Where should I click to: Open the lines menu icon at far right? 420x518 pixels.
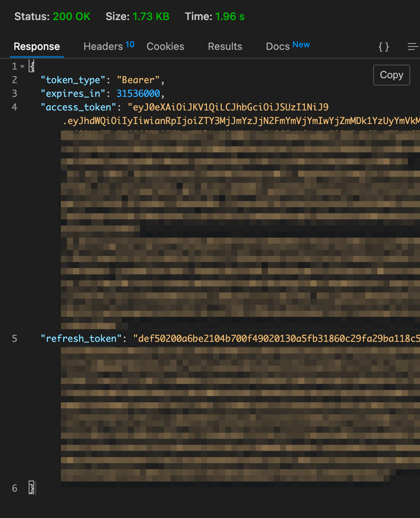pos(413,47)
